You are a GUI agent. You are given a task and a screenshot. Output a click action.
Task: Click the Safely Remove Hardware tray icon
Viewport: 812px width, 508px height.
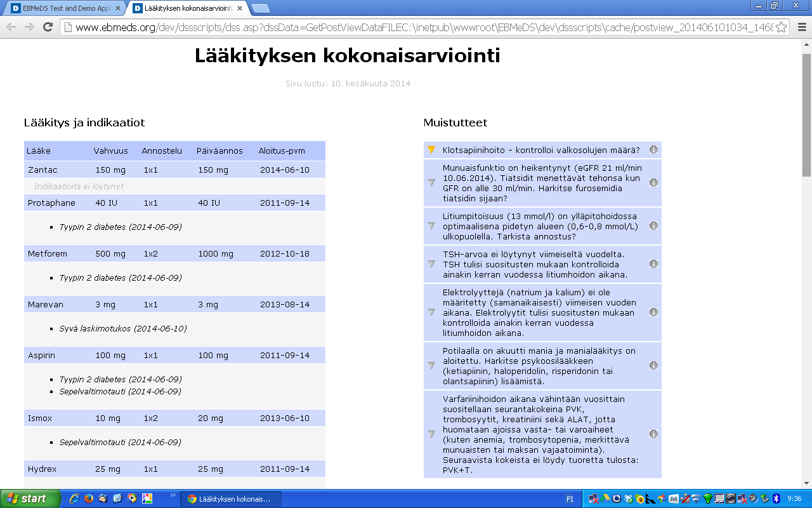(764, 498)
